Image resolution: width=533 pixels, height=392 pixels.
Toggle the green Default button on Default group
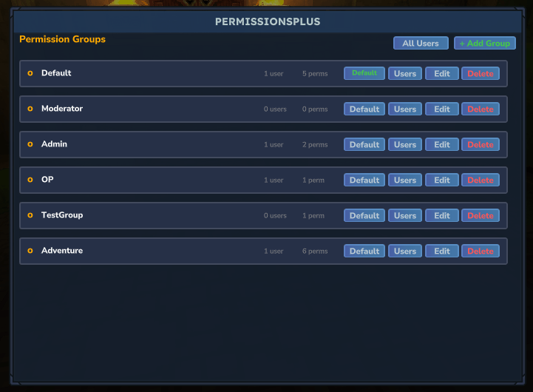(364, 73)
